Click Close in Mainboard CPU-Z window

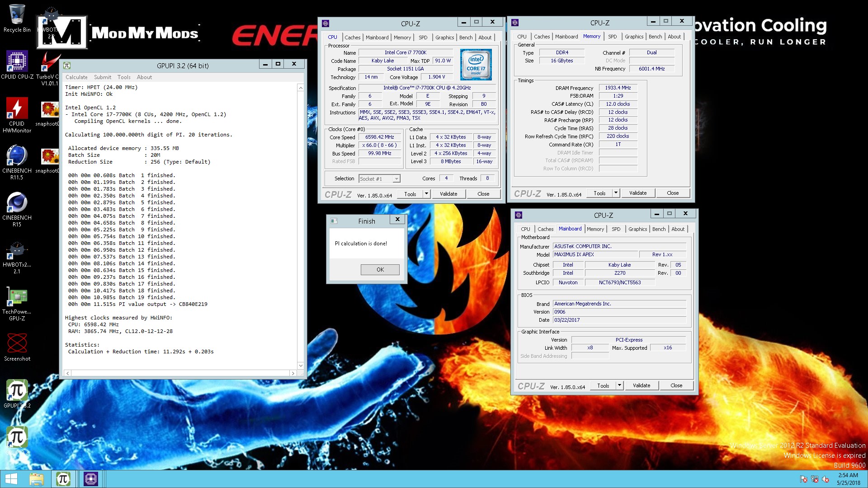(676, 385)
